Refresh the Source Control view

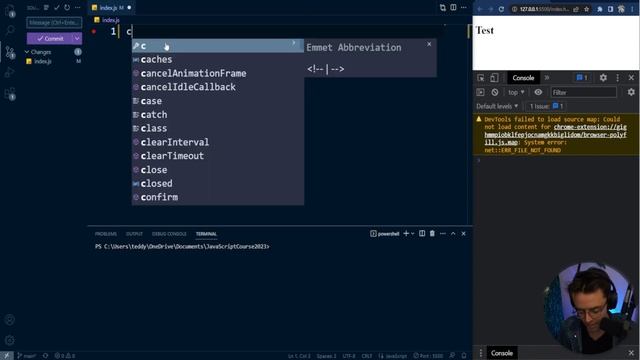pyautogui.click(x=67, y=7)
